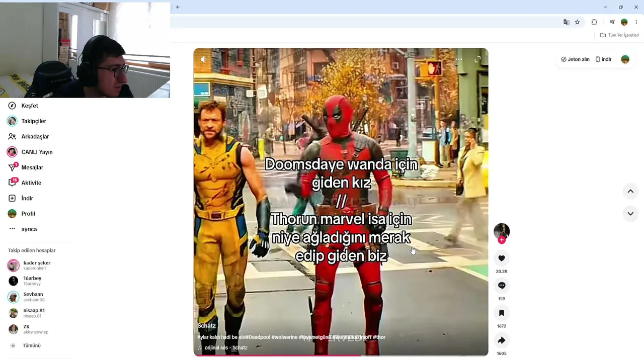Mute the video with the speaker icon
Image resolution: width=644 pixels, height=362 pixels.
tap(203, 59)
